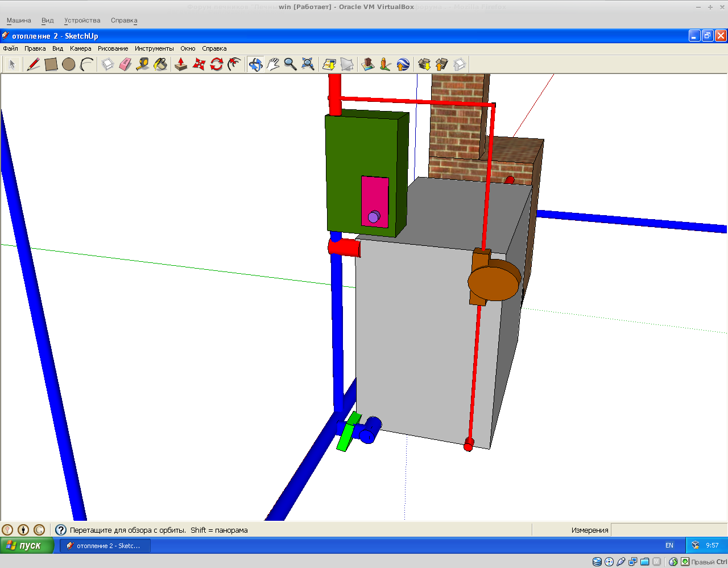Open the Камера menu
The height and width of the screenshot is (568, 728).
click(80, 48)
